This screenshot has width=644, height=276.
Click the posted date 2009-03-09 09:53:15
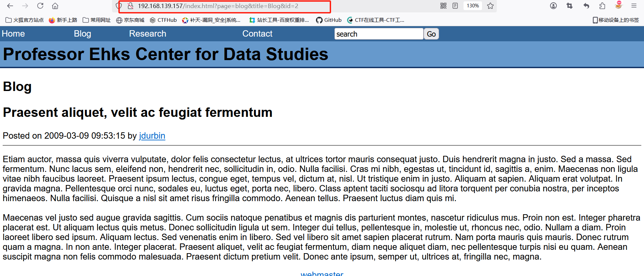click(x=85, y=136)
